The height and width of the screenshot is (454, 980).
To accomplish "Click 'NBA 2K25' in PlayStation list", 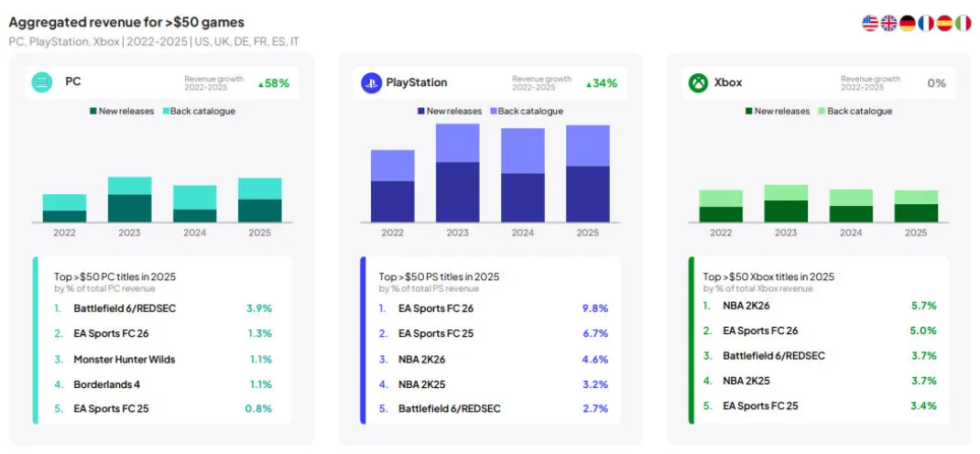I will [x=422, y=384].
